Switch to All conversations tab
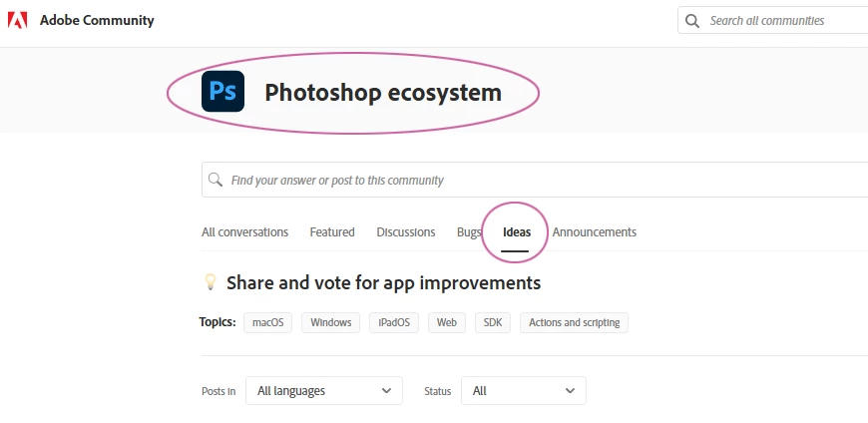 pyautogui.click(x=244, y=232)
